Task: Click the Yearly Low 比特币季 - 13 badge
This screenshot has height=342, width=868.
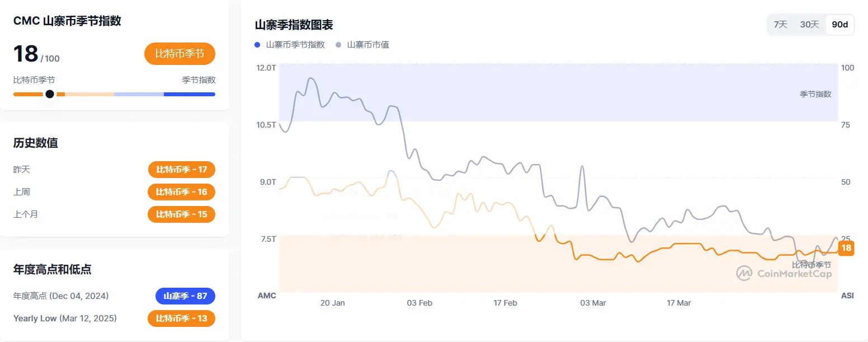Action: [x=181, y=318]
